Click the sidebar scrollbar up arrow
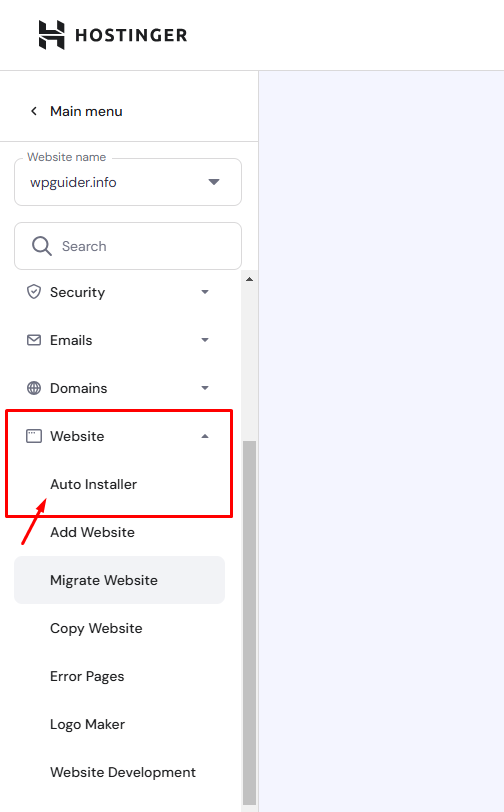 250,279
